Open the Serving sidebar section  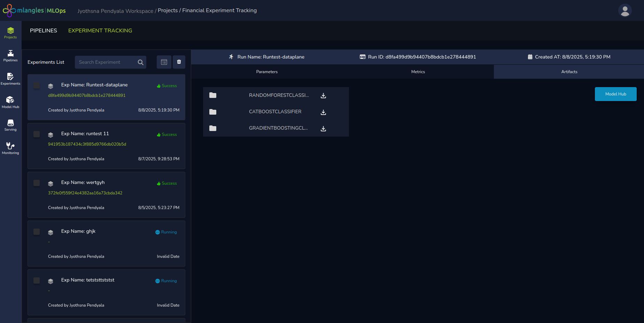click(10, 125)
